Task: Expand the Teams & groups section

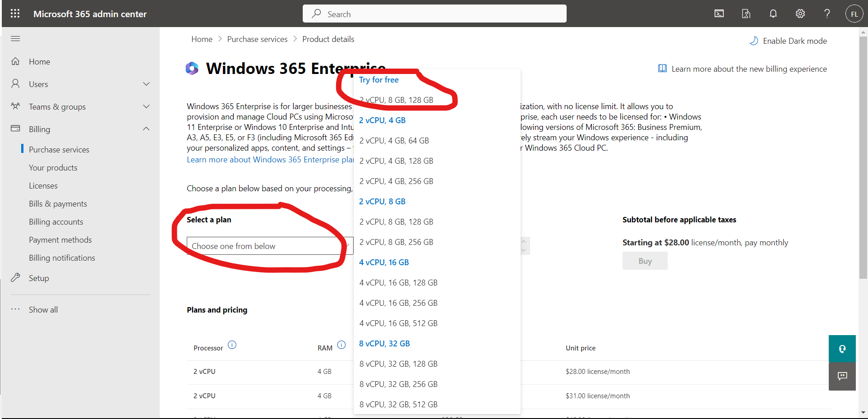Action: (x=146, y=106)
